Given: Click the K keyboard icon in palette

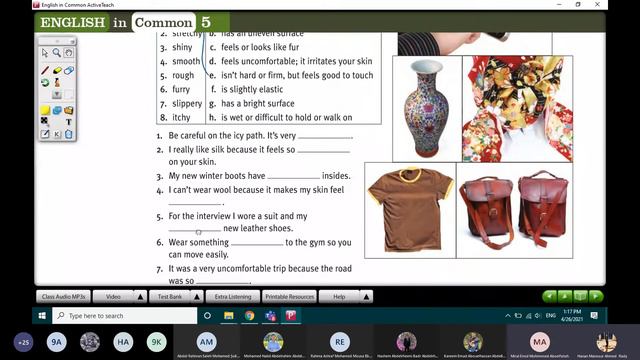Looking at the screenshot, I should [x=57, y=134].
